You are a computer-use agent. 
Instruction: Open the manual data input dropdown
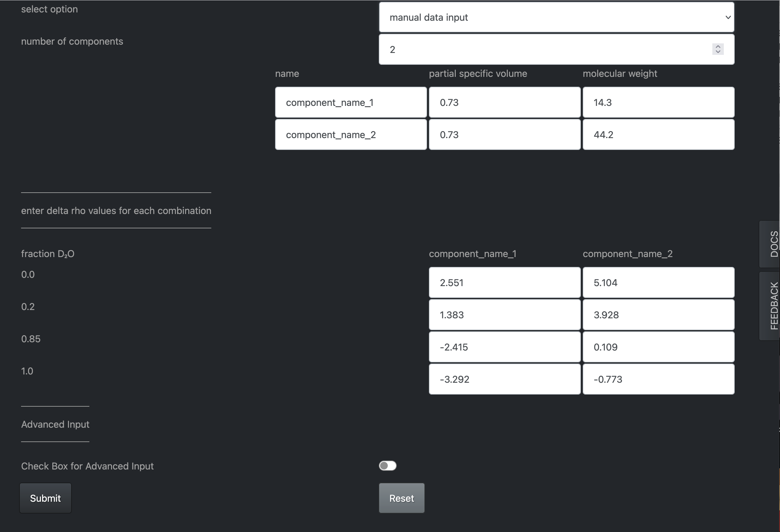557,18
